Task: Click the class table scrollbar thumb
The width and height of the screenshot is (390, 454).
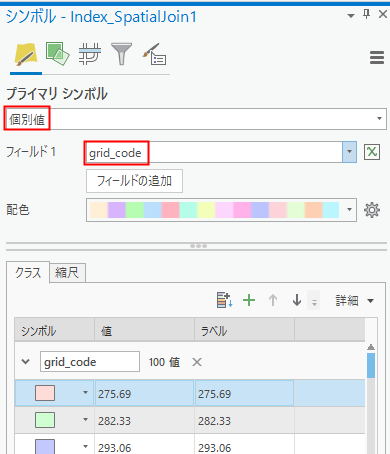Action: (x=371, y=365)
